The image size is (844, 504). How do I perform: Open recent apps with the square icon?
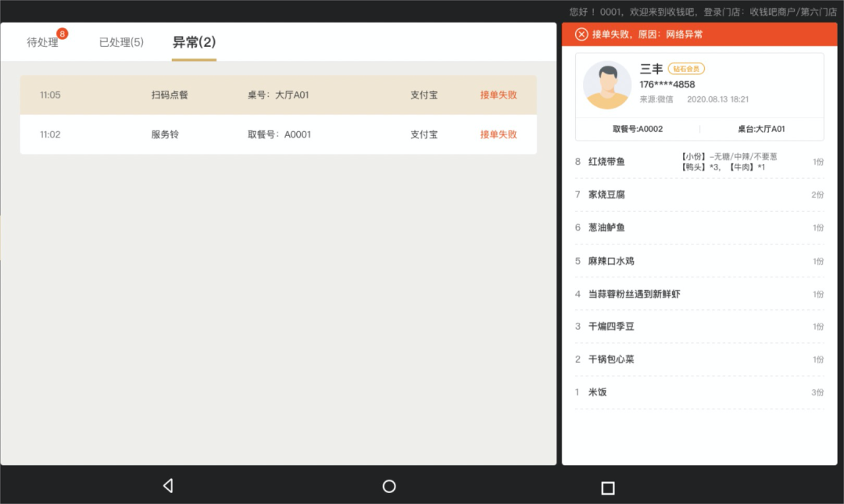click(x=607, y=485)
